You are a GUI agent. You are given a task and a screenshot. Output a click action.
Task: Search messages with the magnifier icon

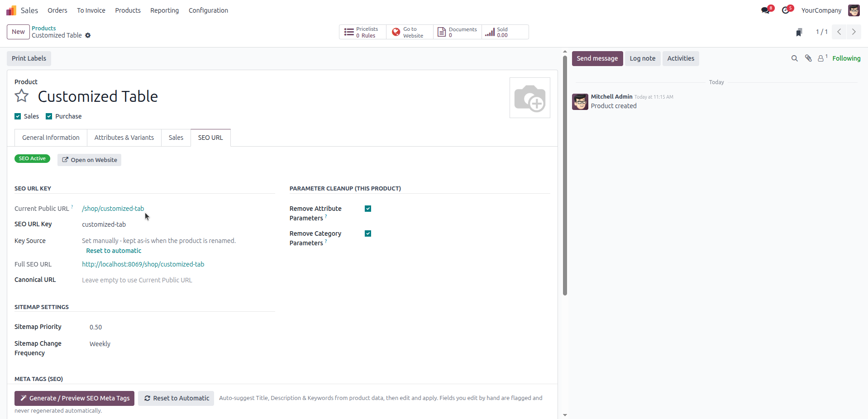(x=794, y=58)
